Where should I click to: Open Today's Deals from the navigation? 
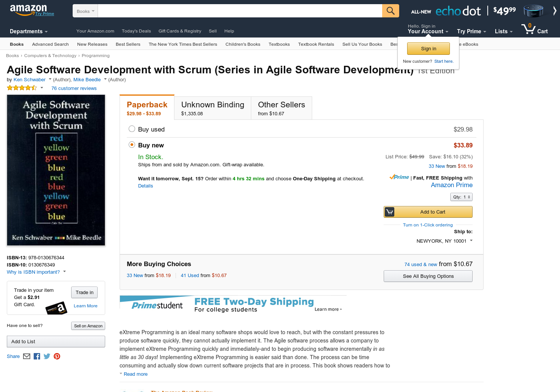click(x=136, y=31)
